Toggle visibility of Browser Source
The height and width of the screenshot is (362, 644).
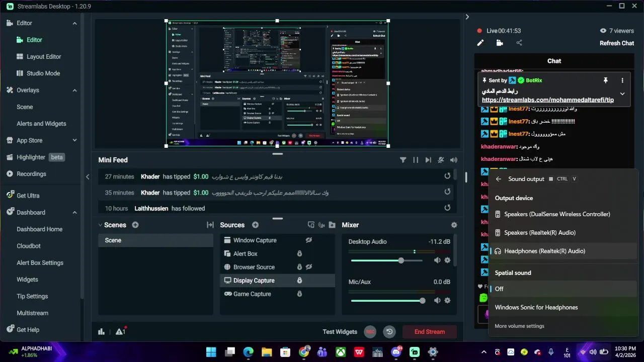click(309, 267)
